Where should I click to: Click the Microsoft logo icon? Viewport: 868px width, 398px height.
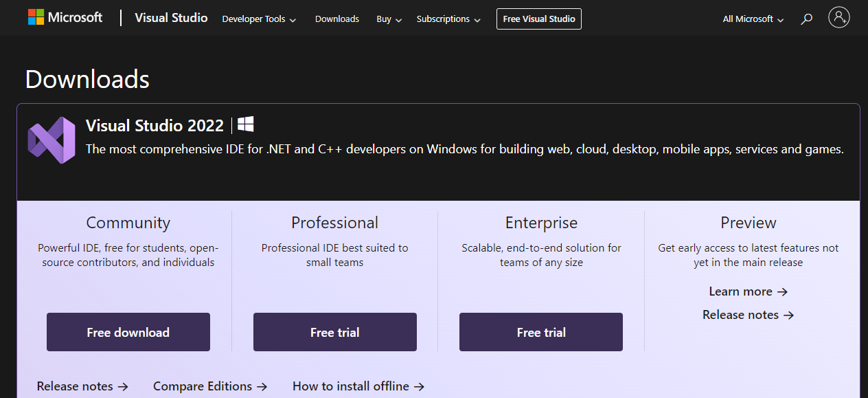point(36,17)
